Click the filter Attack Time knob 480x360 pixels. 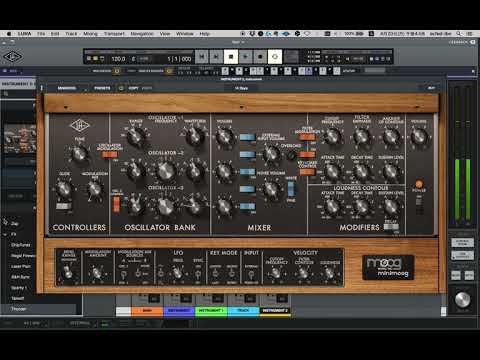[332, 172]
